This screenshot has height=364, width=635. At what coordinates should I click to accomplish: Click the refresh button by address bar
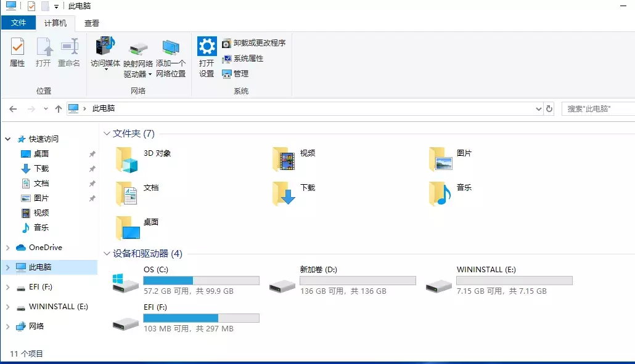549,108
